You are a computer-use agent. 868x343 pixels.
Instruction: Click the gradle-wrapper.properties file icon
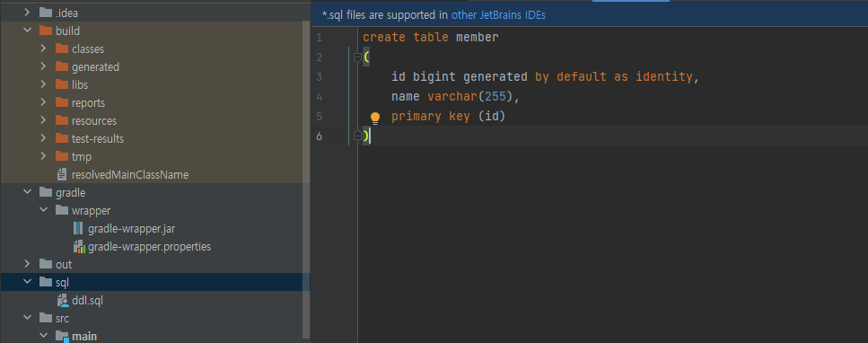click(79, 247)
